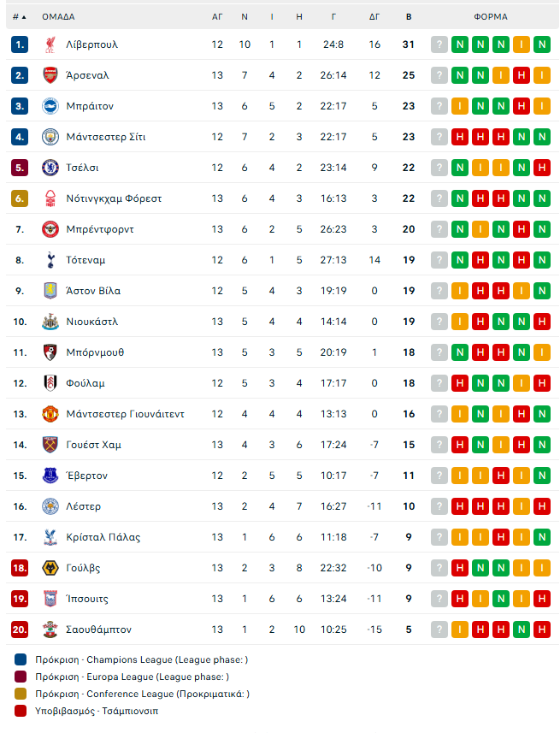
Task: Click the Liverpool club crest icon
Action: (x=50, y=44)
